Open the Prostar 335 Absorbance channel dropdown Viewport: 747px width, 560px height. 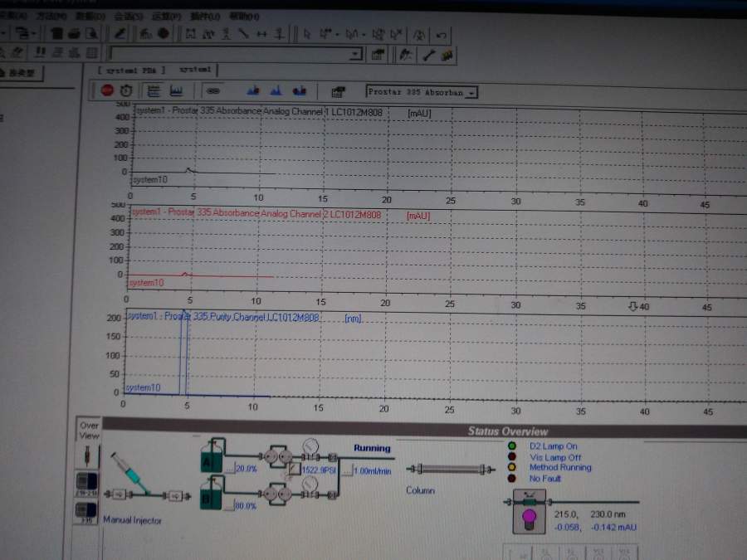[471, 93]
